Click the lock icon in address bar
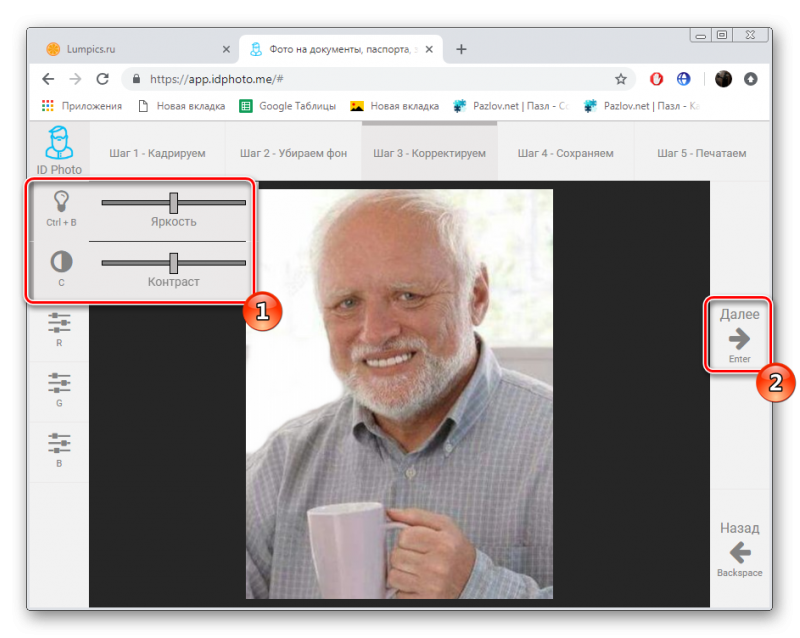The height and width of the screenshot is (638, 800). coord(136,79)
